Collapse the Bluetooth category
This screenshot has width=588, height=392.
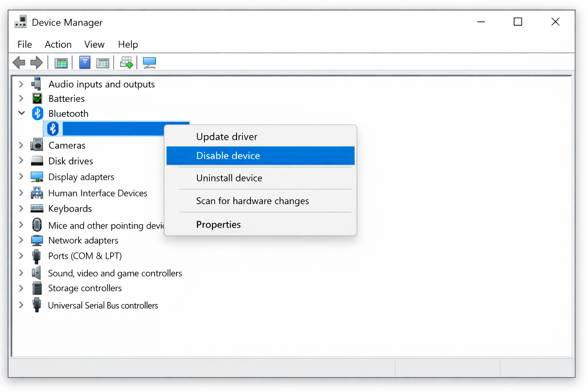[21, 113]
